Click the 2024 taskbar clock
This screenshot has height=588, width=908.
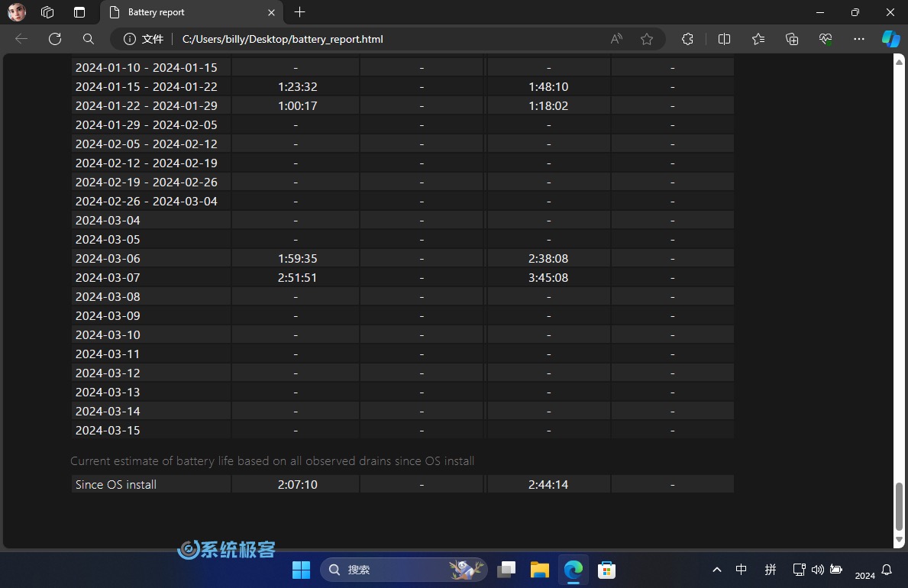pyautogui.click(x=864, y=575)
